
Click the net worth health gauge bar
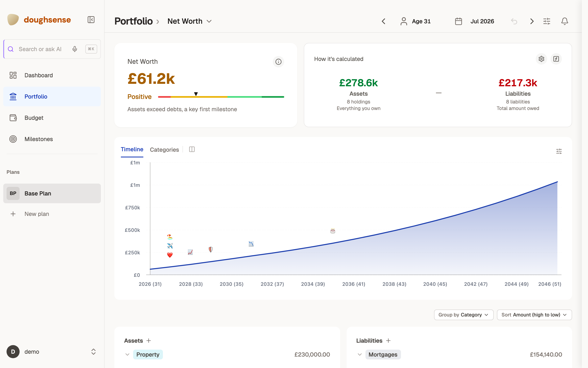pyautogui.click(x=221, y=97)
